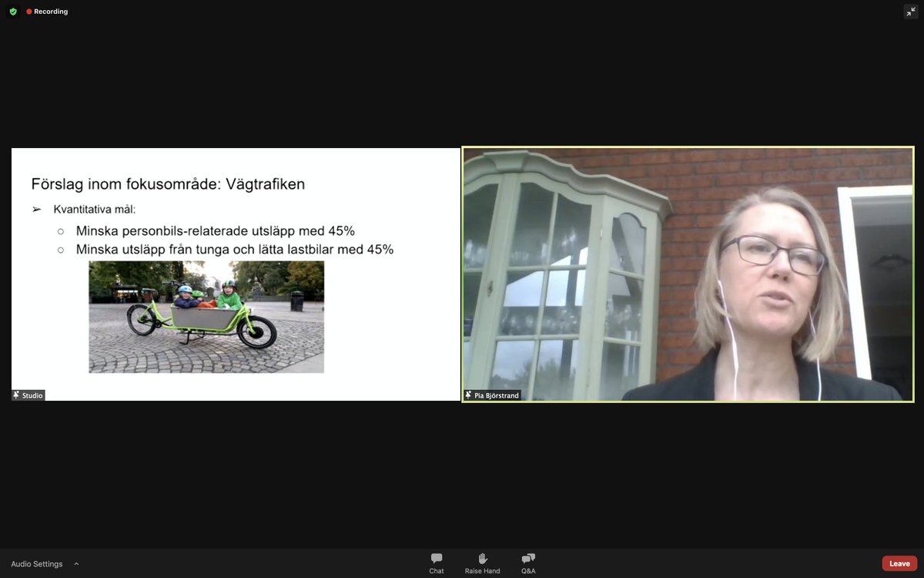Open the Chat panel

pos(437,563)
